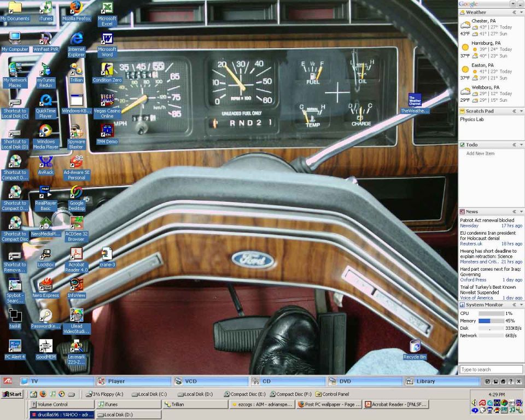Open the crane-3 file on desktop
This screenshot has width=525, height=420.
[x=107, y=257]
